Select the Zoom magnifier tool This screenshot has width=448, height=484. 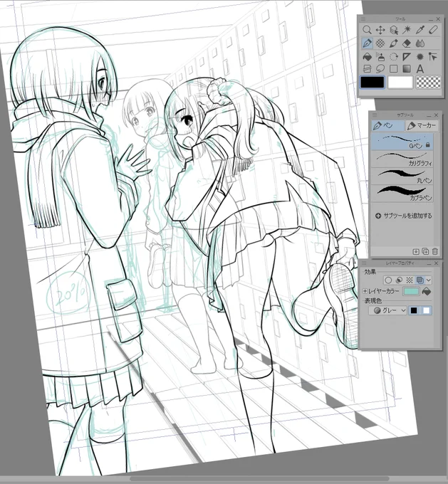[367, 30]
